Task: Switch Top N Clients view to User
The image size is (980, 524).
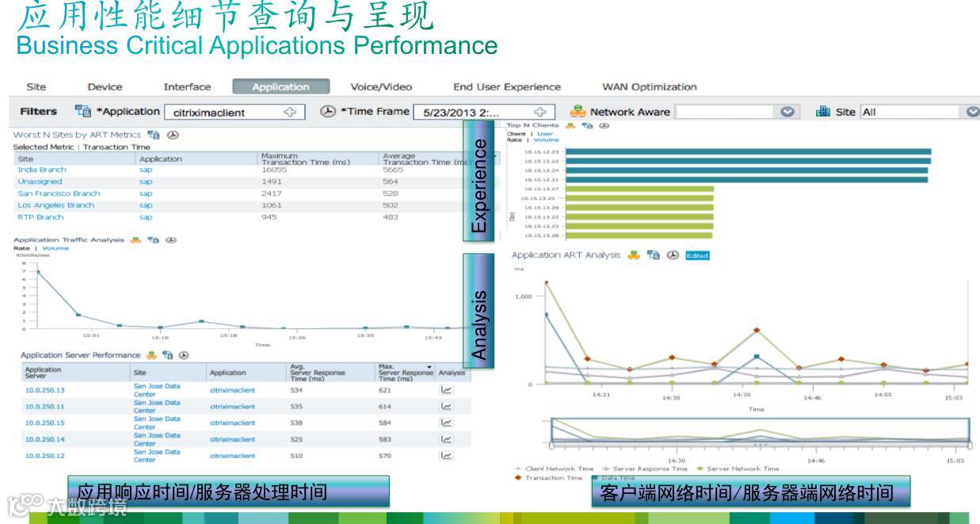Action: pos(545,134)
